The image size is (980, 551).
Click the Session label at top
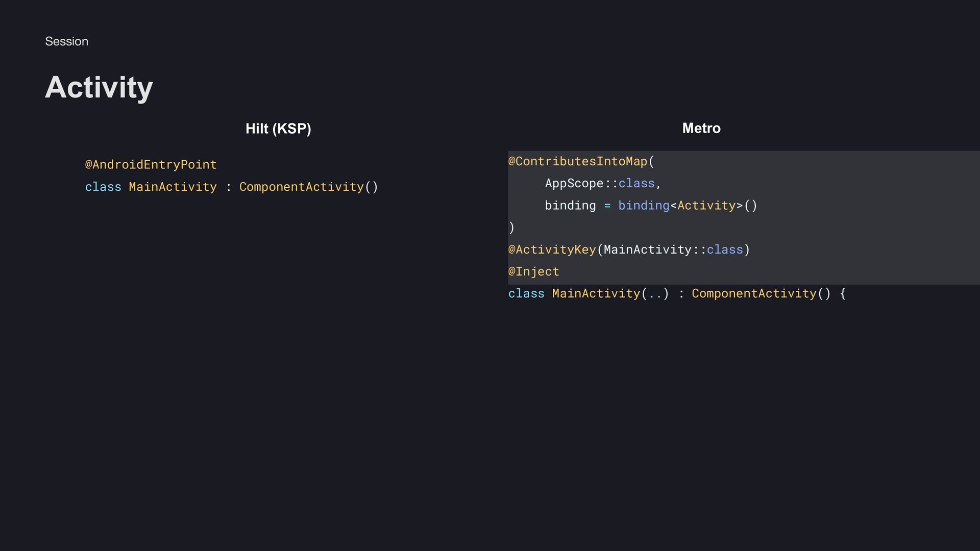click(66, 41)
